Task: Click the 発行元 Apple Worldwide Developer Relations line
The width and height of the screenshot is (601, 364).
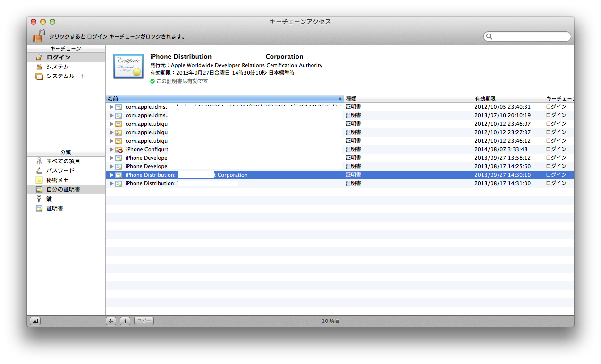Action: pyautogui.click(x=236, y=65)
